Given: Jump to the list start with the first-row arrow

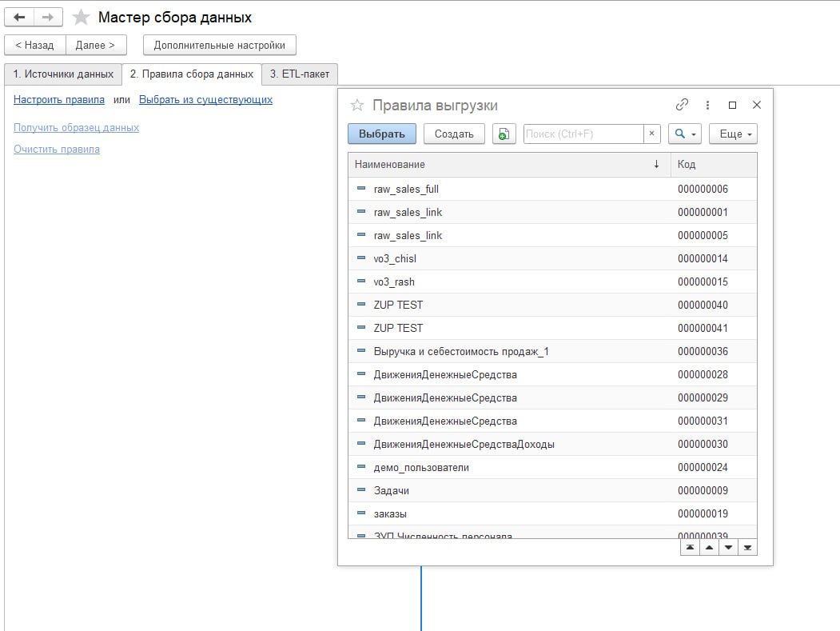Looking at the screenshot, I should click(x=690, y=548).
